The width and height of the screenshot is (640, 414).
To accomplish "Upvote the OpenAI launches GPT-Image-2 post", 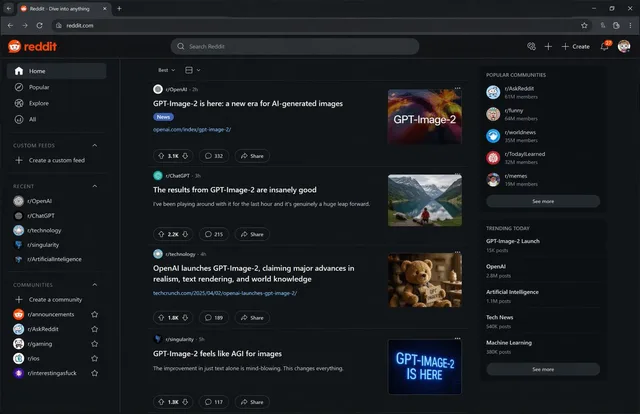I will point(161,318).
